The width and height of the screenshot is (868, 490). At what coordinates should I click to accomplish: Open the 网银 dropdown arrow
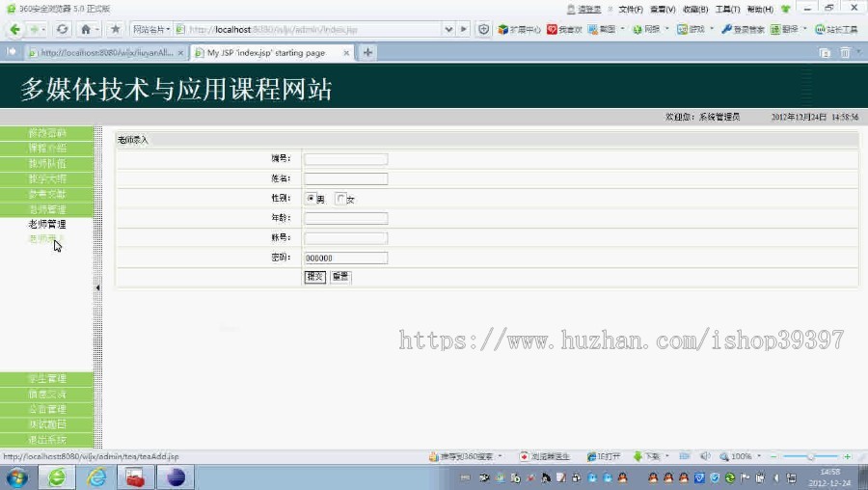[667, 29]
